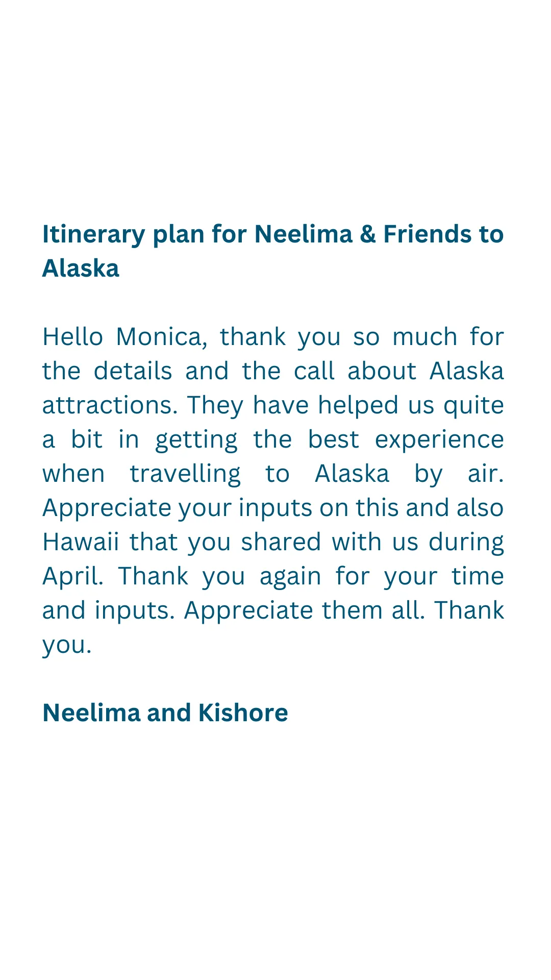Click the greeting 'Hello Monica'
551x980 pixels.
point(121,337)
